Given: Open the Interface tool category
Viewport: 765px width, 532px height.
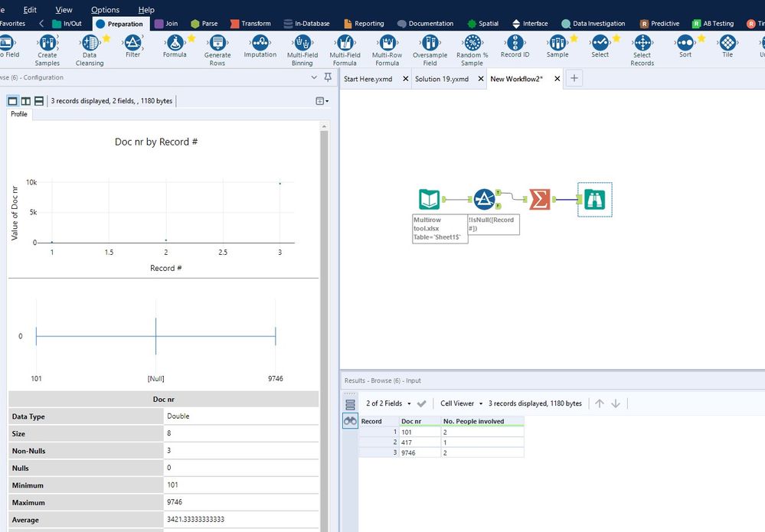Looking at the screenshot, I should pos(531,24).
